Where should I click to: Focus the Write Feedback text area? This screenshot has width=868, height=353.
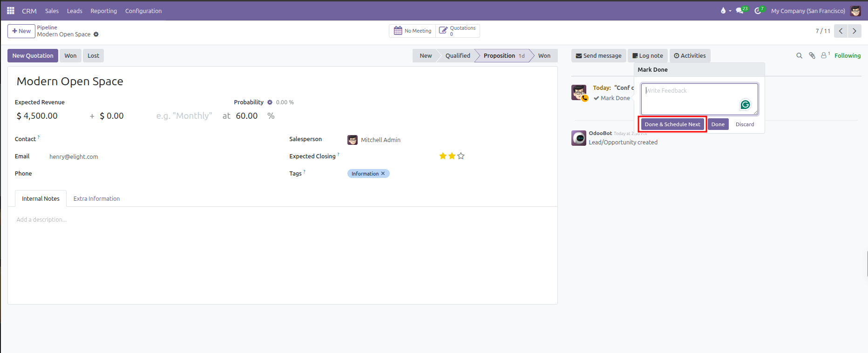pyautogui.click(x=699, y=99)
